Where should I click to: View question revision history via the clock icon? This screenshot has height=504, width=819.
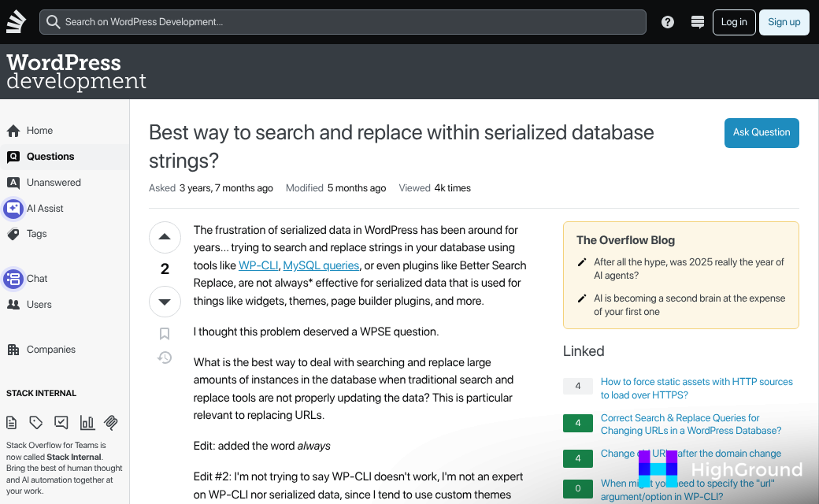pyautogui.click(x=165, y=358)
